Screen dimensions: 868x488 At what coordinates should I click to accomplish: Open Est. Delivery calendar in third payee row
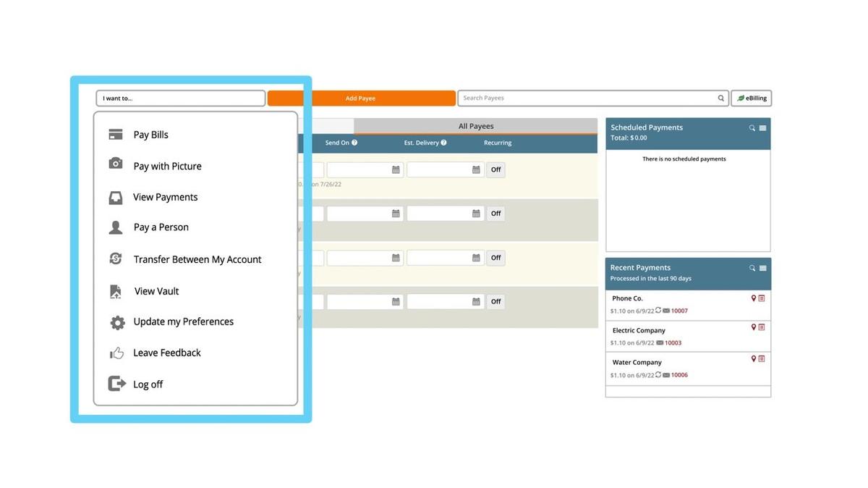coord(476,258)
